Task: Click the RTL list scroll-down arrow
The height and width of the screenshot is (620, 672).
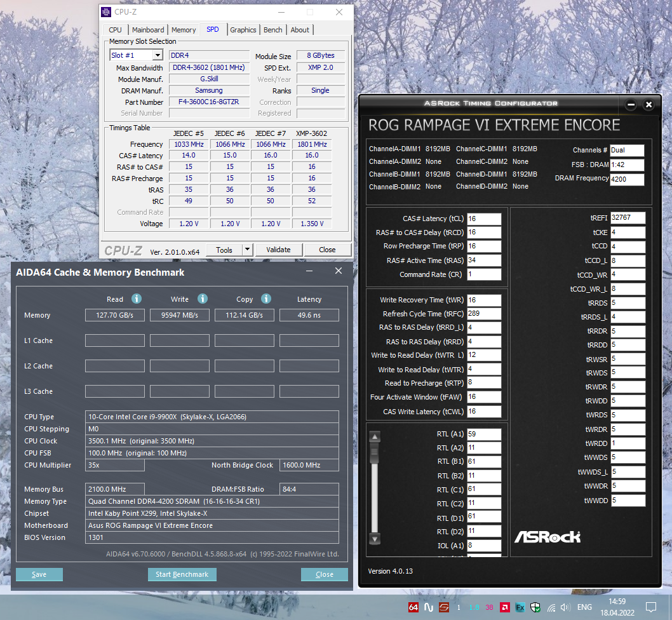Action: [375, 539]
